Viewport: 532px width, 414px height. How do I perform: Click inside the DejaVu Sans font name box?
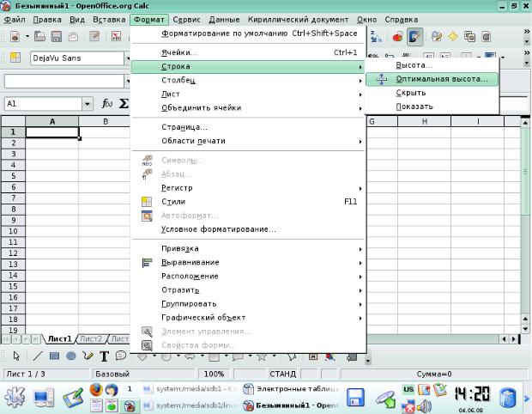point(77,58)
